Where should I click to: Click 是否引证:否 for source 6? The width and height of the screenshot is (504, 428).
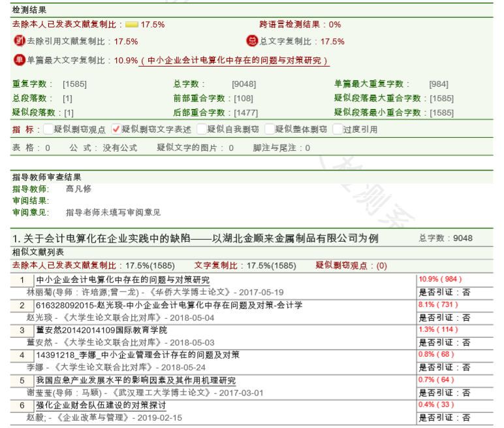[x=444, y=418]
